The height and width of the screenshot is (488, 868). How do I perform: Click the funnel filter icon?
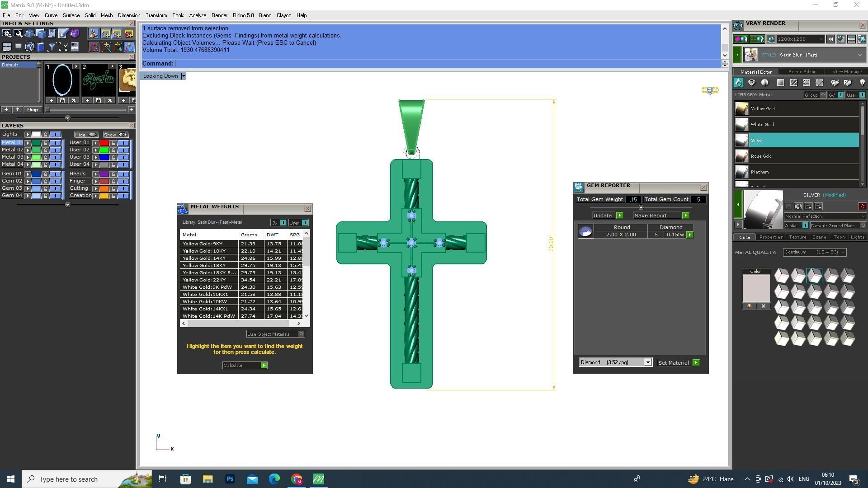coord(52,47)
